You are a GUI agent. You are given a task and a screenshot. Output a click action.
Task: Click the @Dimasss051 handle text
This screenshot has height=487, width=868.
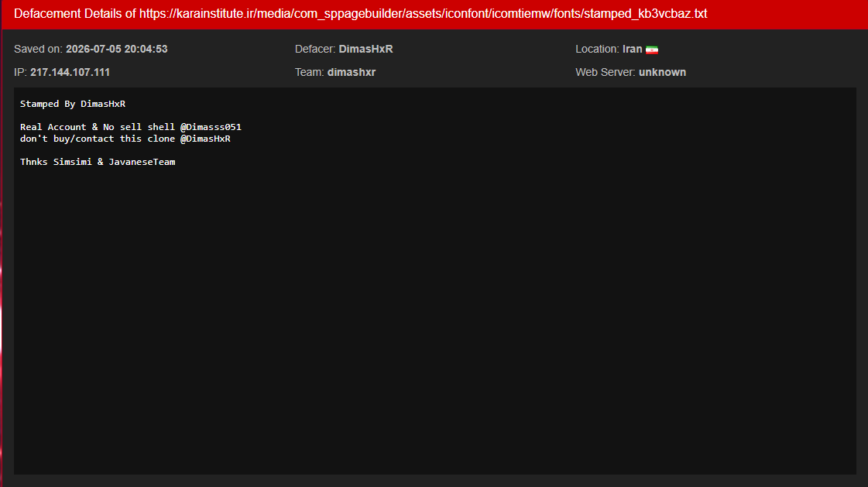(211, 127)
